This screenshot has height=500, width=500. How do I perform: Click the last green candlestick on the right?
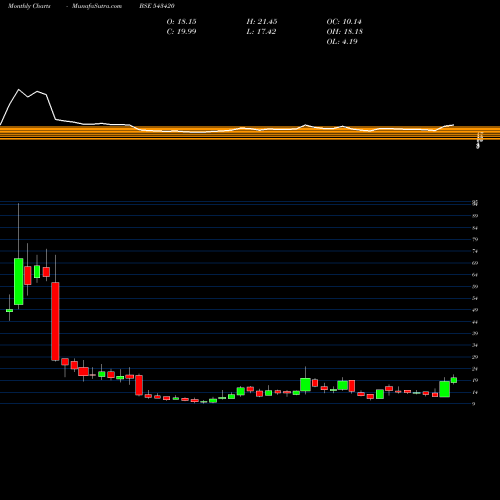click(x=454, y=380)
